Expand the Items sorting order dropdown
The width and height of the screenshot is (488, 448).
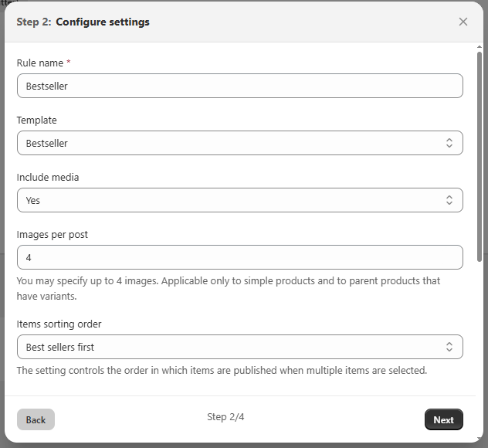[x=232, y=347]
